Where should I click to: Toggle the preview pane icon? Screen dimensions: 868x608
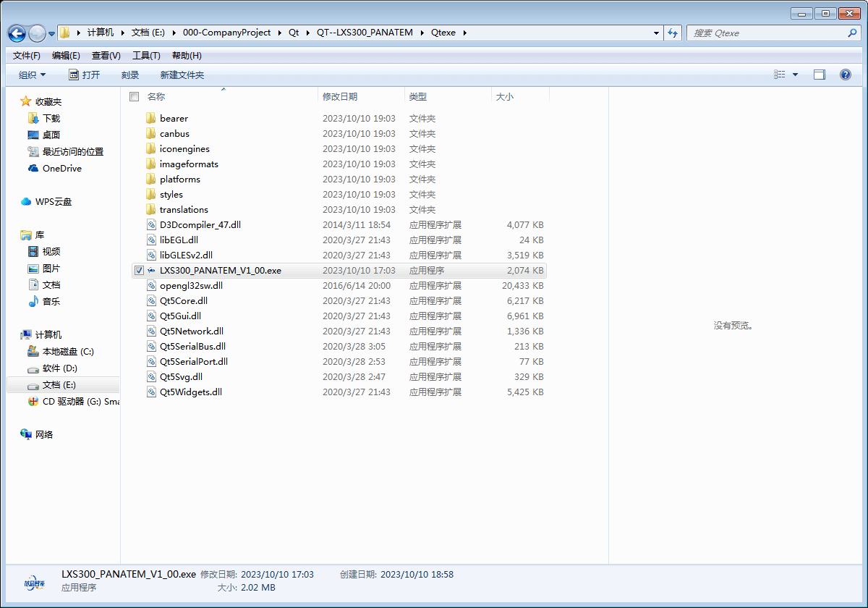pos(819,75)
